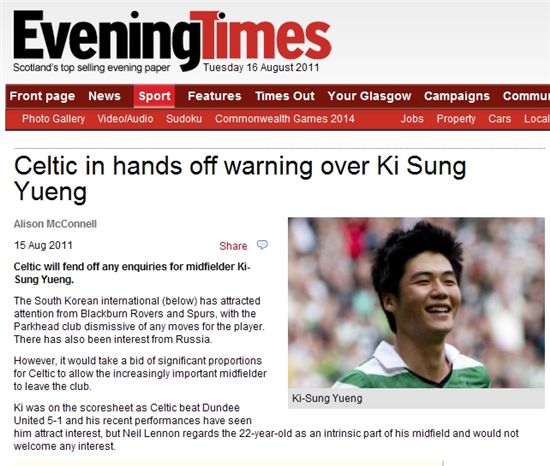Visit Commonwealth Games 2014 page
Screen dimensions: 550x466
285,119
